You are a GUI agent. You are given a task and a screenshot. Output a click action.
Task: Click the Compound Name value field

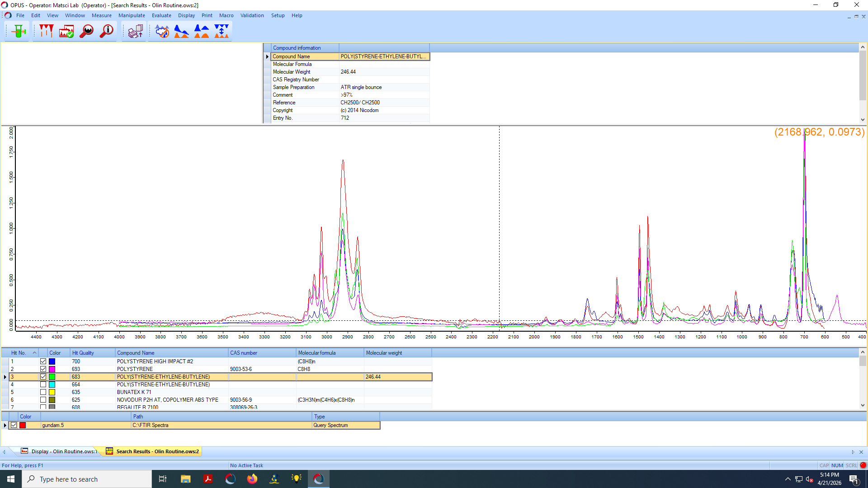(x=384, y=56)
